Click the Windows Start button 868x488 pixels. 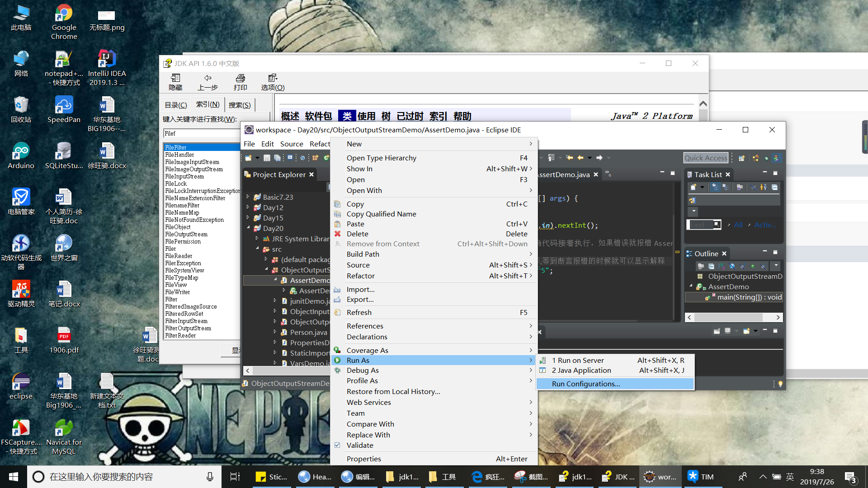(x=14, y=477)
